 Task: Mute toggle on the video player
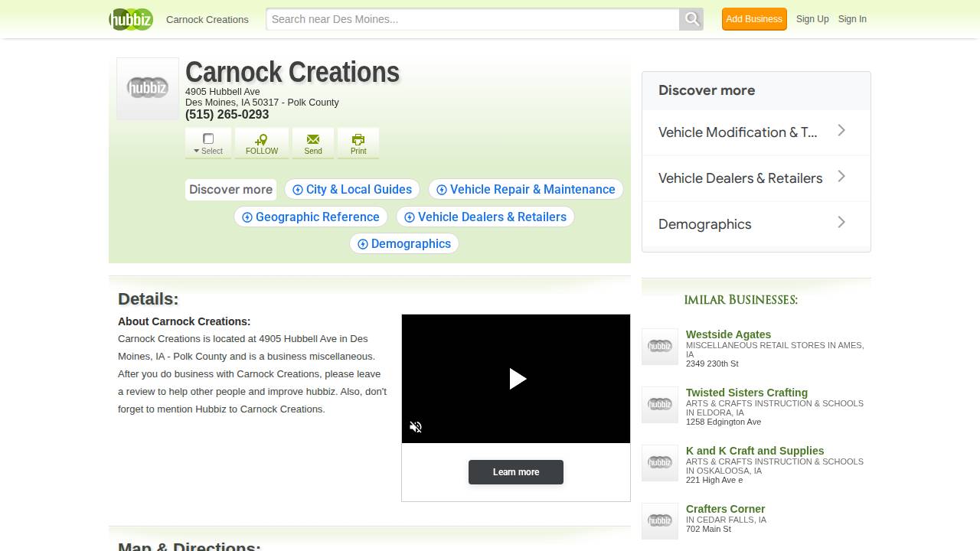pyautogui.click(x=416, y=427)
